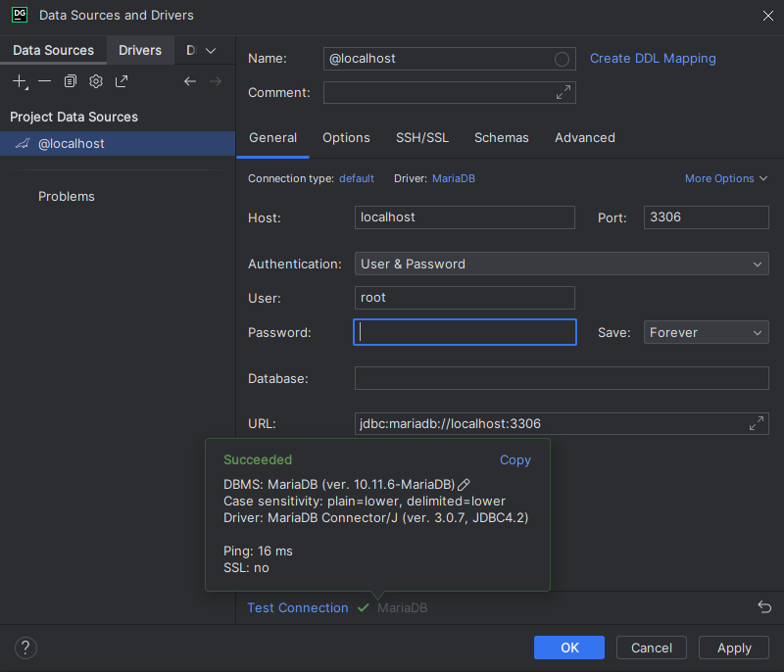This screenshot has height=672, width=784.
Task: Open driver settings gear icon
Action: coord(95,81)
